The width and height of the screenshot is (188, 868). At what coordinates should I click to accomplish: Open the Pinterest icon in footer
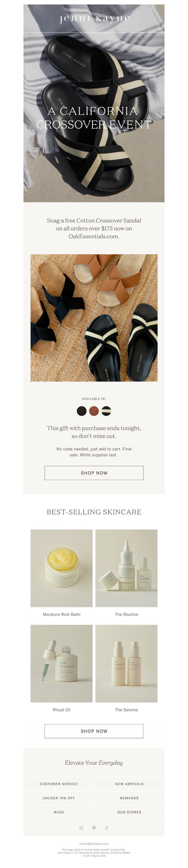pos(94,828)
